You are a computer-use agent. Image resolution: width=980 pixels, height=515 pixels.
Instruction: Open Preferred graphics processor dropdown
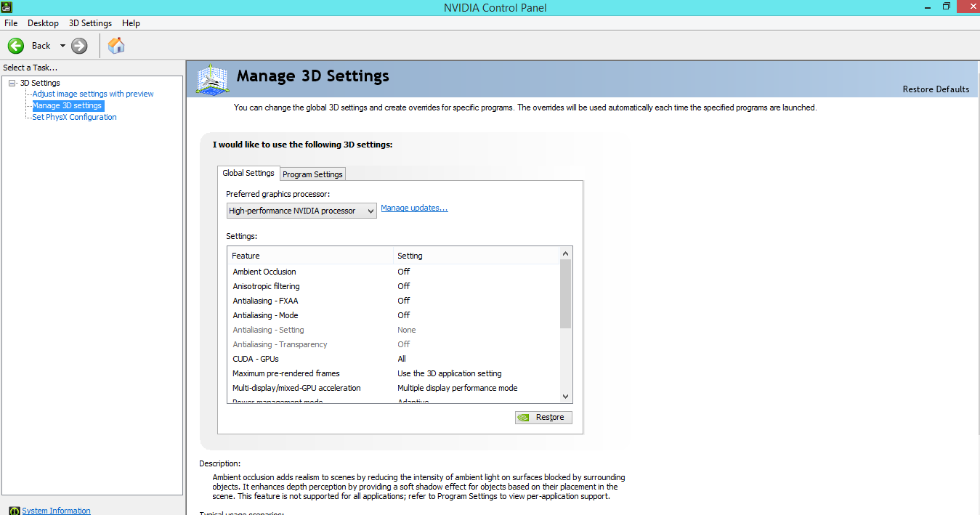pos(301,211)
